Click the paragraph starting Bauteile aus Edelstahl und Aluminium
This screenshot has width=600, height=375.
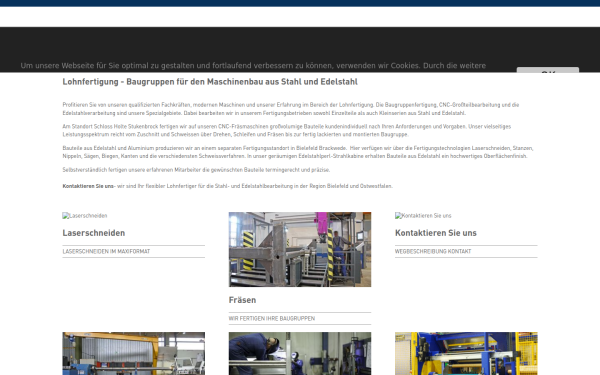tap(298, 152)
